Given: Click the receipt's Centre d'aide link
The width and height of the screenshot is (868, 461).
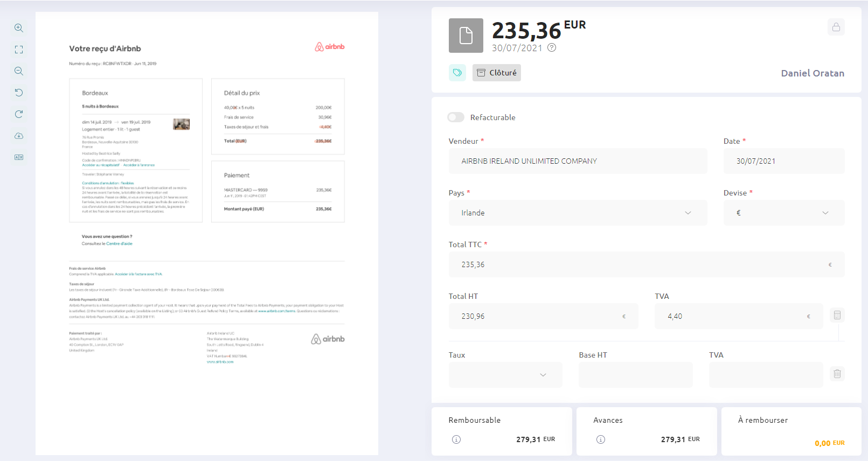Looking at the screenshot, I should pyautogui.click(x=119, y=244).
